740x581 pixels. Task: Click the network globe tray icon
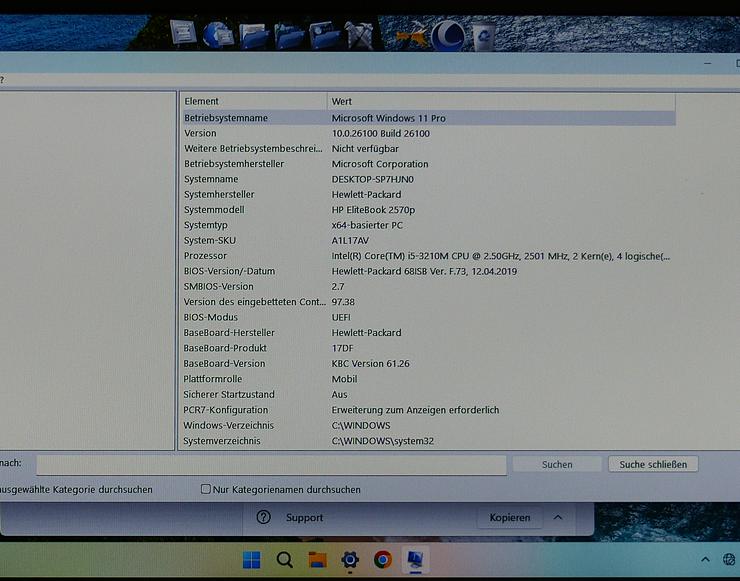[730, 559]
